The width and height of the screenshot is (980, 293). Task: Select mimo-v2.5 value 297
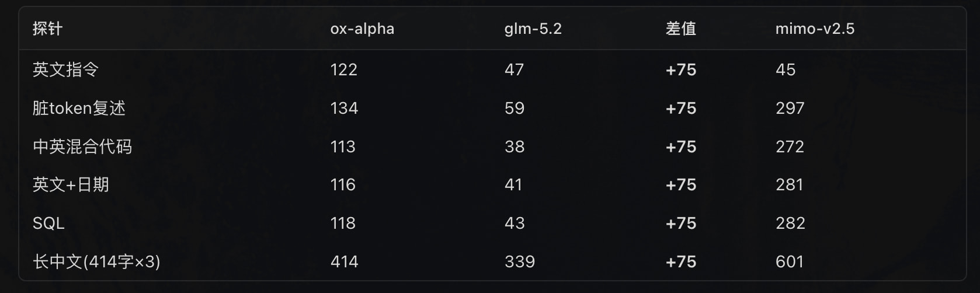pyautogui.click(x=790, y=108)
